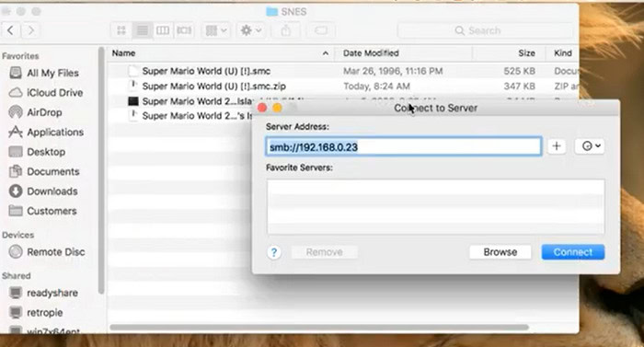Add server to favorites with plus button

coord(557,146)
